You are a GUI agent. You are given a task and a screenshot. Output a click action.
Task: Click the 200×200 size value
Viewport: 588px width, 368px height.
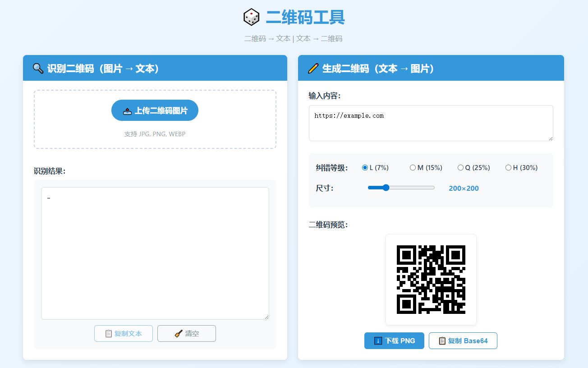point(464,189)
